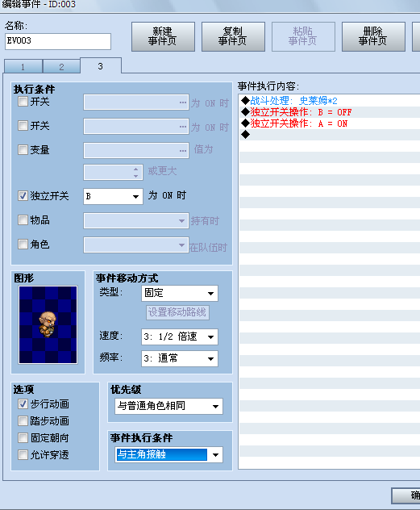Image resolution: width=420 pixels, height=510 pixels.
Task: Click the event graphic thumbnail
Action: 48,324
